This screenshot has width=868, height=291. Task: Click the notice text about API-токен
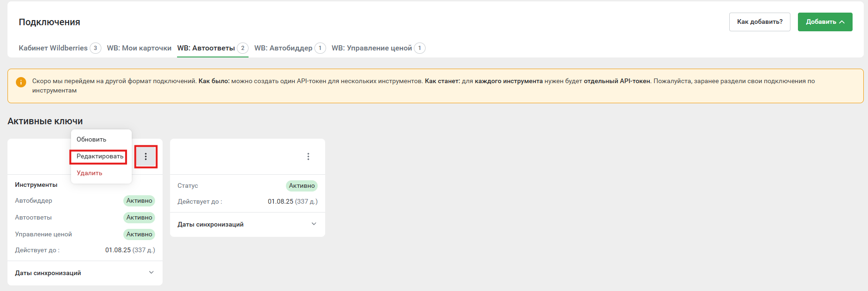(x=423, y=86)
